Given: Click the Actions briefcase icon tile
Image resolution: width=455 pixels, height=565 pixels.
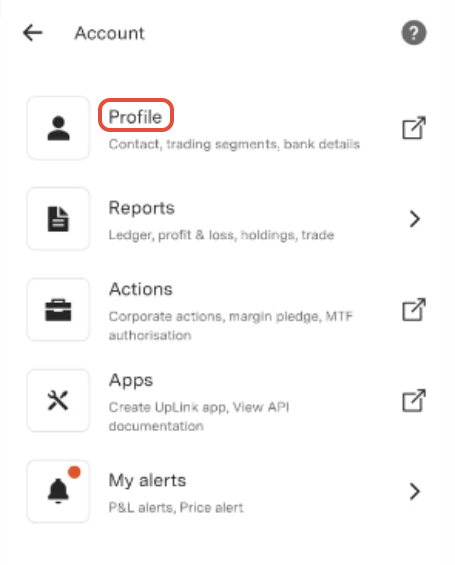Looking at the screenshot, I should 58,310.
